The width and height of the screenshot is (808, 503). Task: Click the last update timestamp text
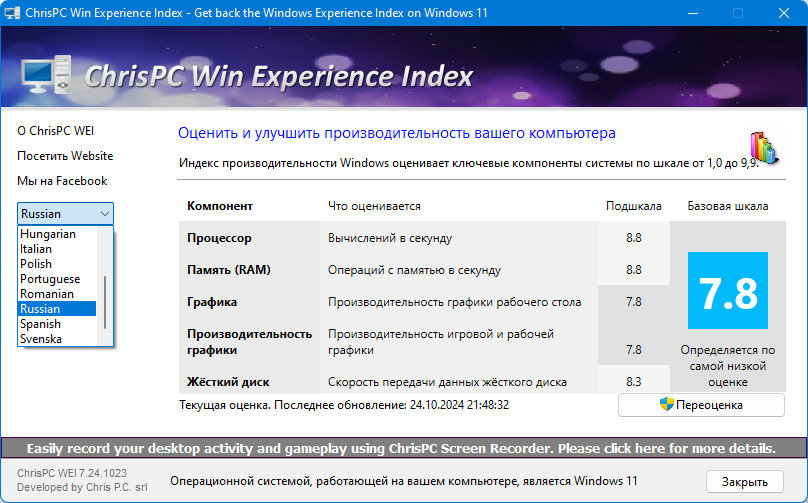[344, 405]
